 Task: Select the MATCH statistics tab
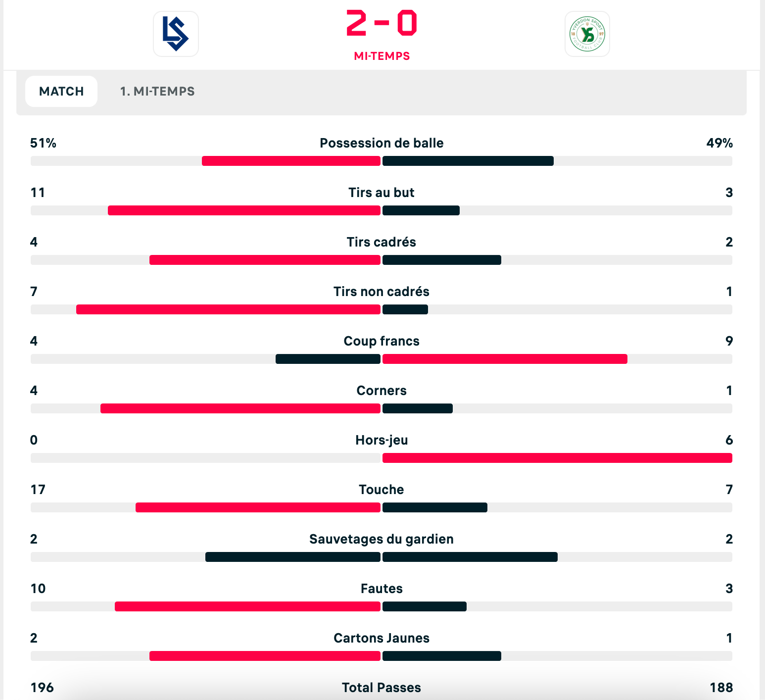(61, 92)
